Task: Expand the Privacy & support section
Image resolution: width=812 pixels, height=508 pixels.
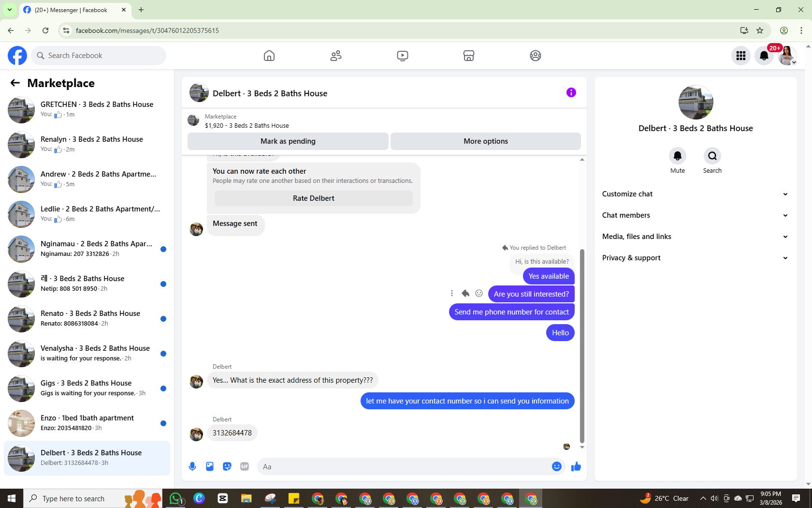Action: point(696,258)
